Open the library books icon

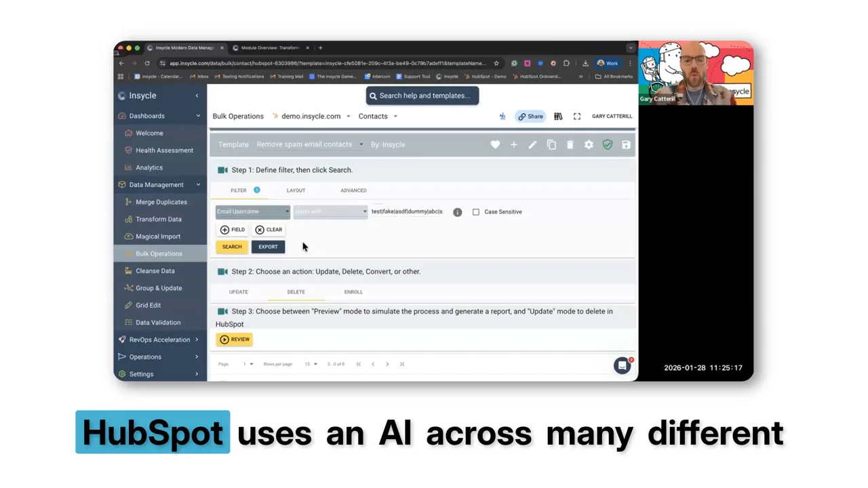pos(558,117)
